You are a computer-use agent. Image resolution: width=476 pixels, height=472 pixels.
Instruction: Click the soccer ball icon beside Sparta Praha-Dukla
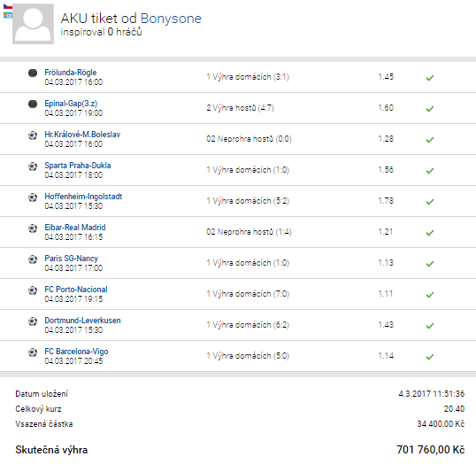[x=33, y=166]
